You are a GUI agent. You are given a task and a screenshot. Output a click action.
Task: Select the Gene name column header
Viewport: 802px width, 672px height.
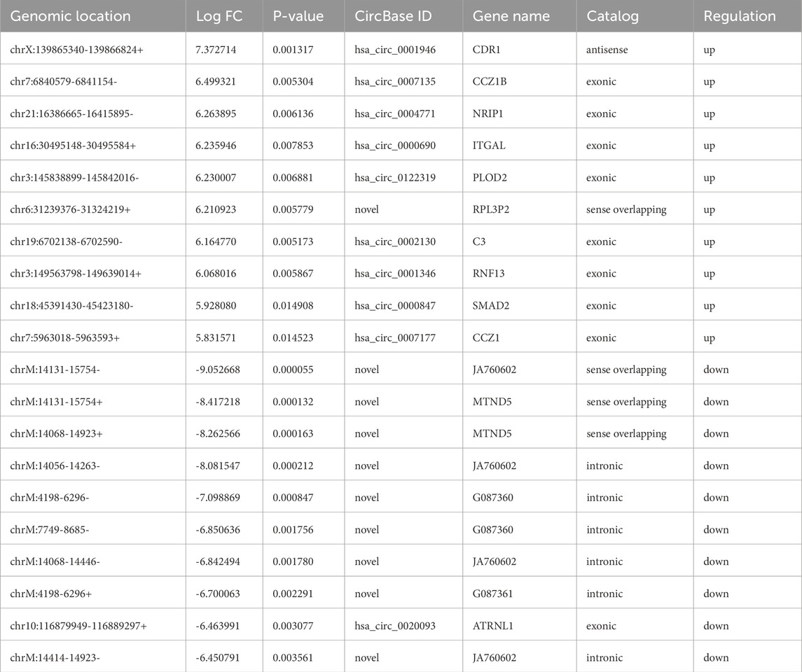click(x=511, y=16)
